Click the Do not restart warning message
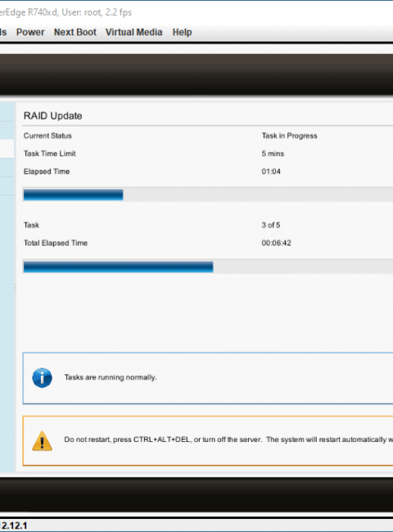 228,440
